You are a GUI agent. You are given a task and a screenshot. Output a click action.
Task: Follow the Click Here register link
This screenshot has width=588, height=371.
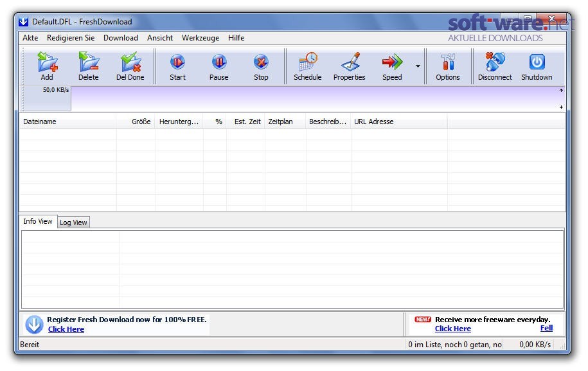coord(66,329)
